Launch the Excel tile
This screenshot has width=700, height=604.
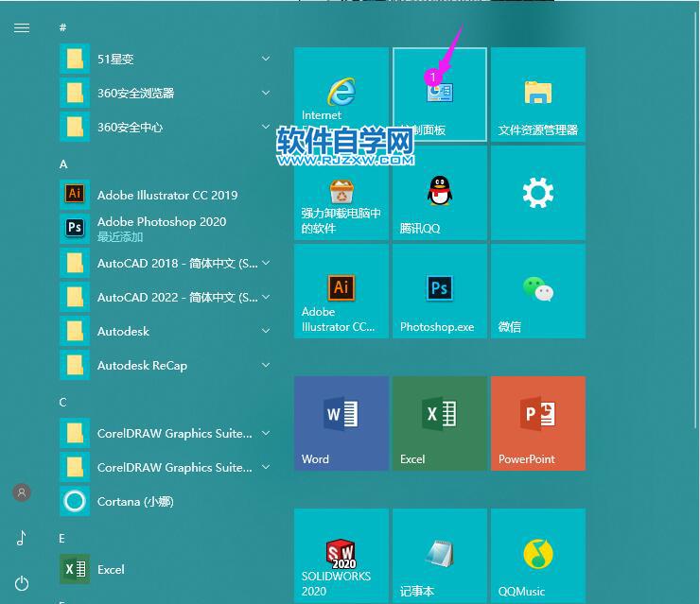439,423
